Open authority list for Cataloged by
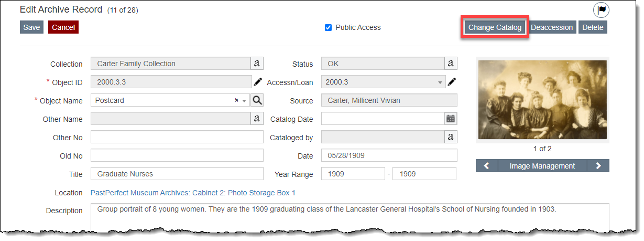Screen dimensions: 644x241 pyautogui.click(x=451, y=137)
